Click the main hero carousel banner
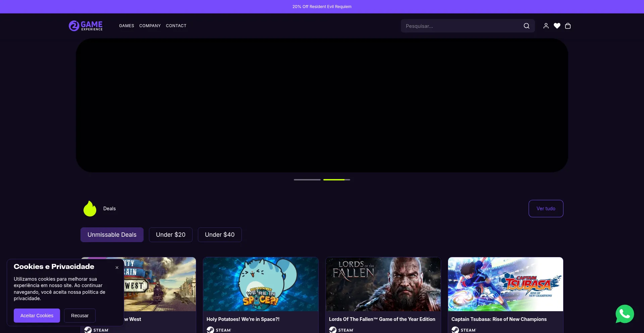The height and width of the screenshot is (333, 644). pos(322,105)
